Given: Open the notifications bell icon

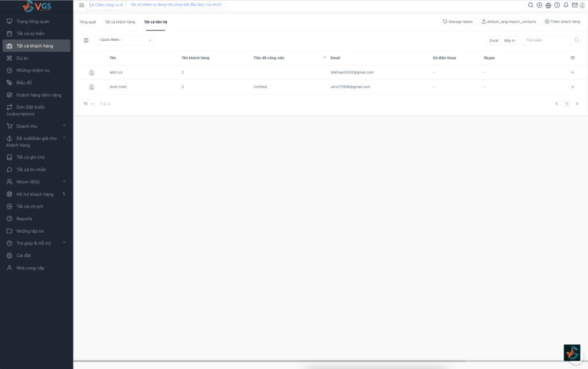Looking at the screenshot, I should point(566,5).
